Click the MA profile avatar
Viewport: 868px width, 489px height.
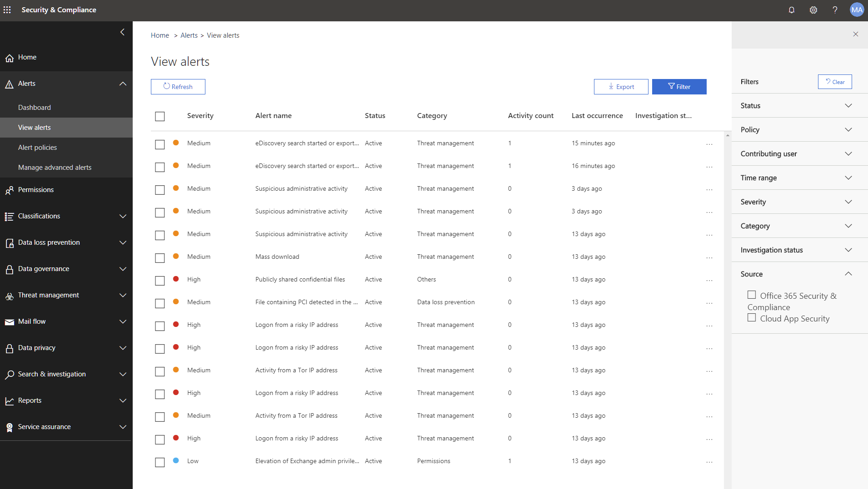point(856,10)
